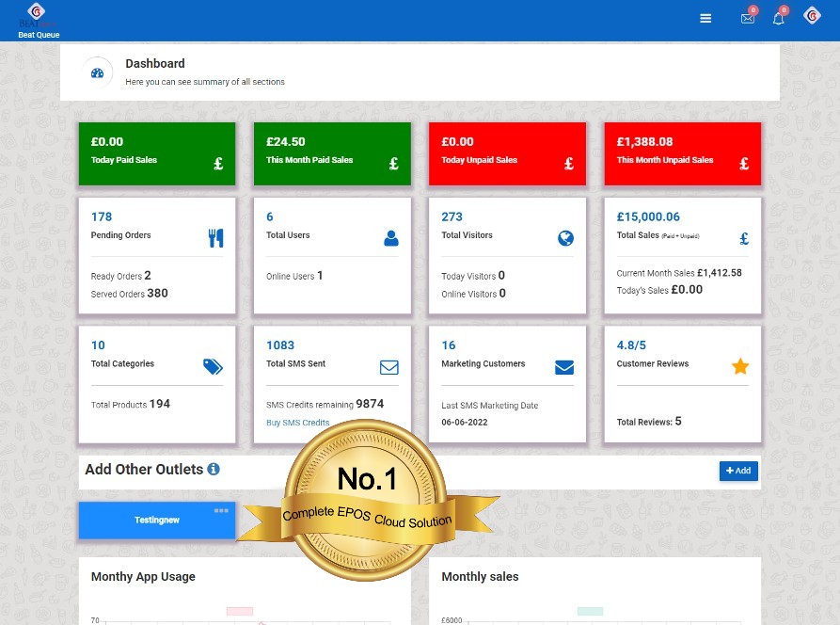Open the user profile logo avatar
Image resolution: width=840 pixels, height=625 pixels.
click(x=812, y=15)
